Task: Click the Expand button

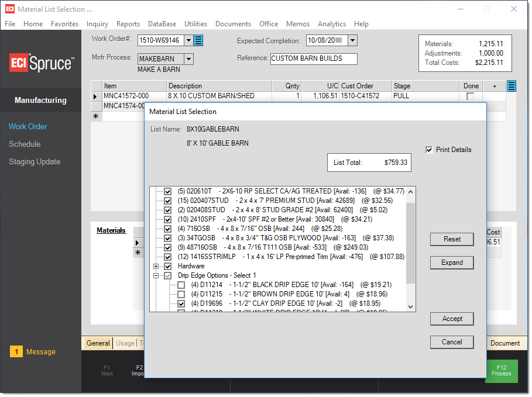Action: coord(452,263)
